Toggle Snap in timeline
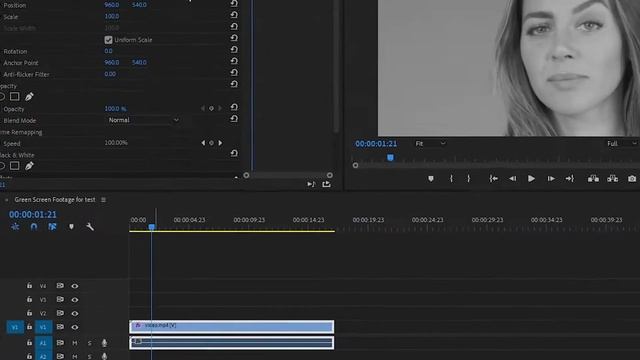The image size is (640, 360). 34,227
